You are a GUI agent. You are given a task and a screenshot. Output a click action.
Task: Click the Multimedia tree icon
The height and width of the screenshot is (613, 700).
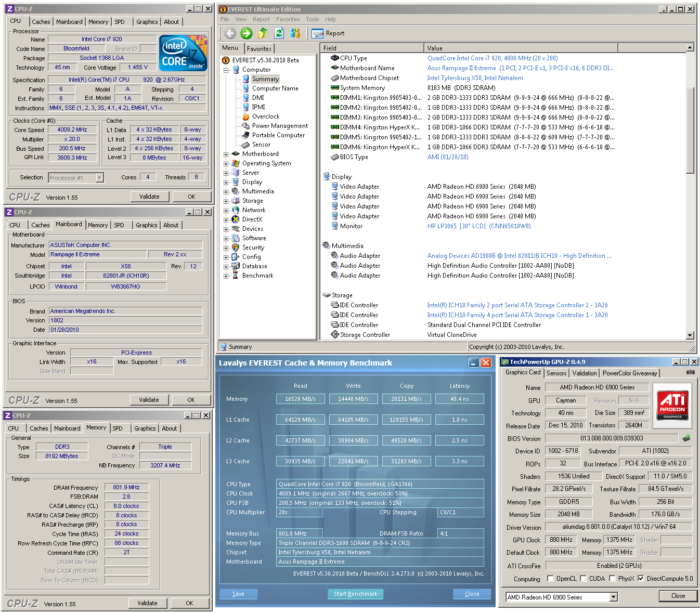click(236, 191)
